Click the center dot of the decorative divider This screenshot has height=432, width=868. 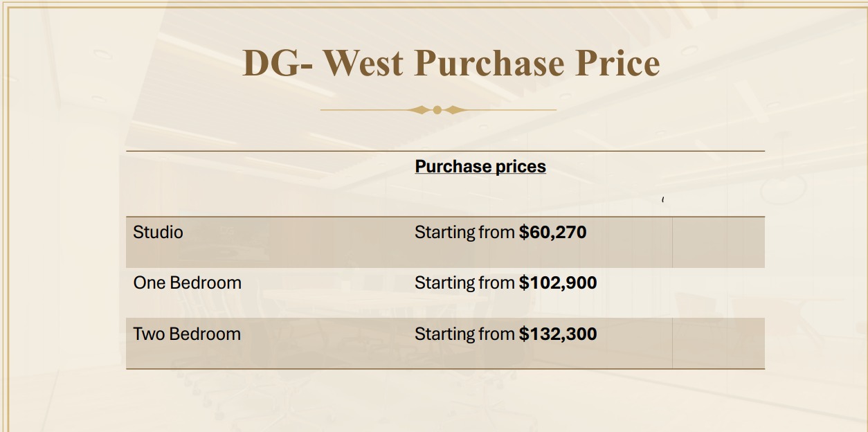pyautogui.click(x=437, y=109)
